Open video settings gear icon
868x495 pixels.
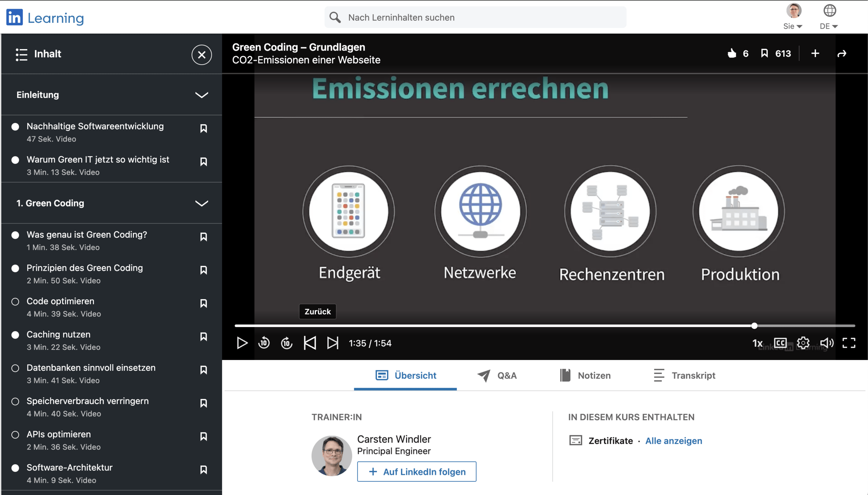(803, 343)
